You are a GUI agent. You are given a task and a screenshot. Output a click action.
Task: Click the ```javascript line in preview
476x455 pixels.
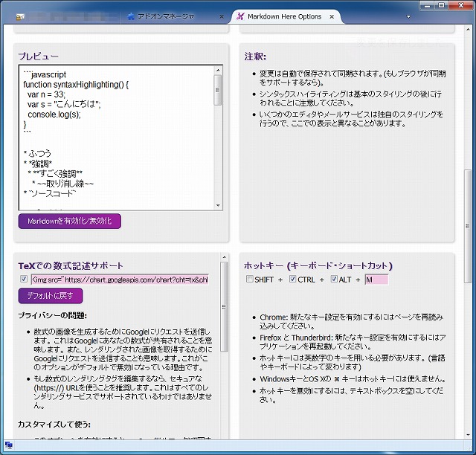tap(45, 74)
